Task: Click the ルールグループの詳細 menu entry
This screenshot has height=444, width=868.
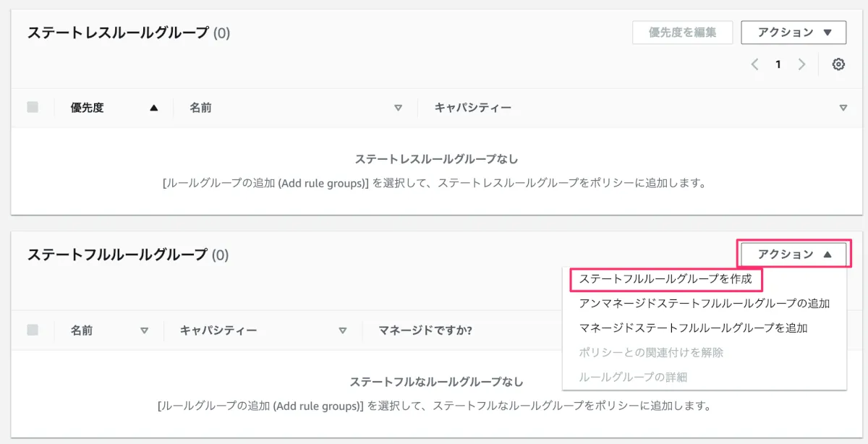Action: tap(633, 377)
